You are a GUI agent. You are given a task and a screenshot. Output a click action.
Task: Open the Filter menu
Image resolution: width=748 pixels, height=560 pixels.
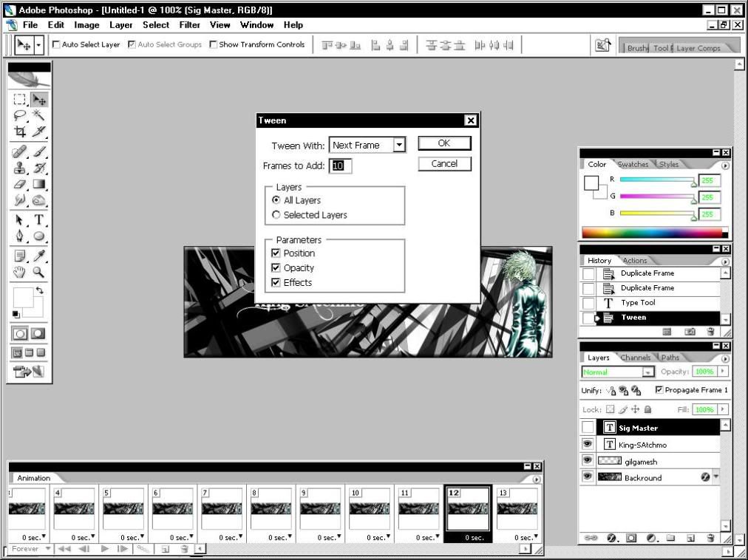189,25
